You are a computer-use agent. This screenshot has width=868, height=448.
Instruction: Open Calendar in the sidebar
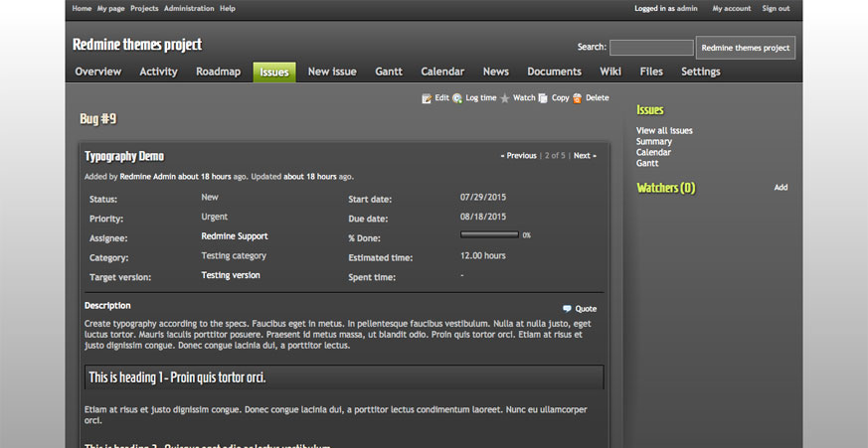click(x=653, y=152)
